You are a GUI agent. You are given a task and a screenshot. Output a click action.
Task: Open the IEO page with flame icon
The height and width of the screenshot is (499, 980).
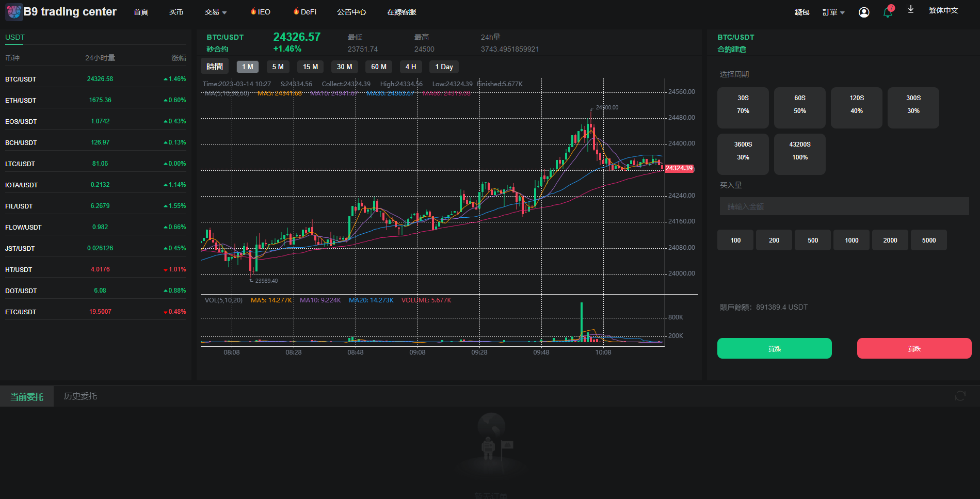261,12
